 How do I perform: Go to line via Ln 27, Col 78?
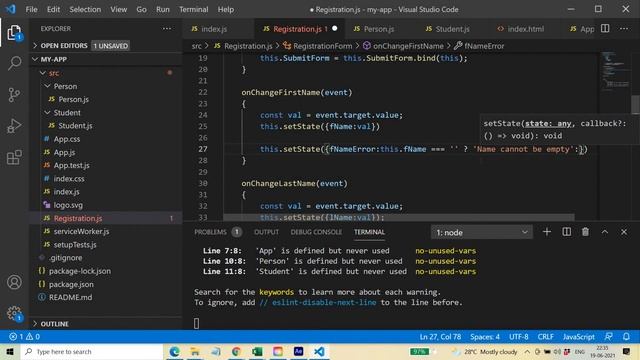point(440,337)
